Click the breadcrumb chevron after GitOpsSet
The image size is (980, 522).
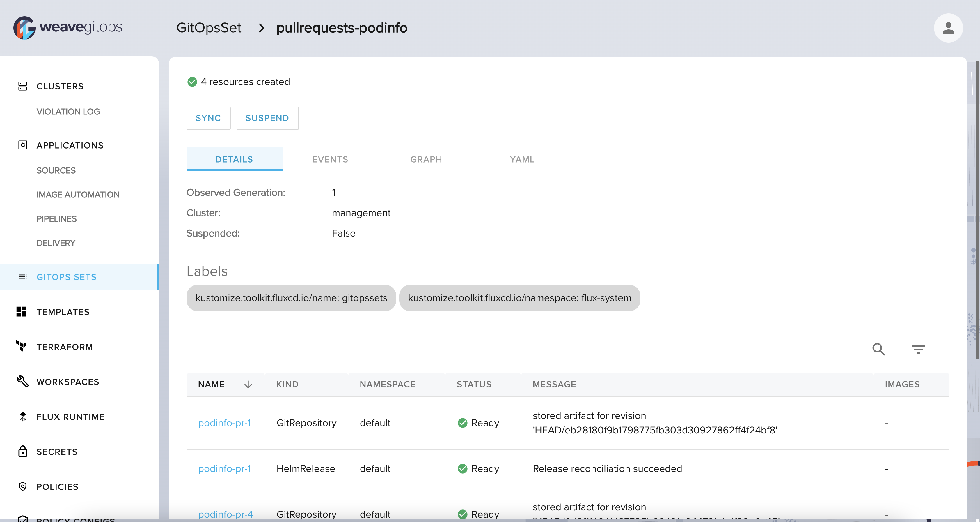261,28
